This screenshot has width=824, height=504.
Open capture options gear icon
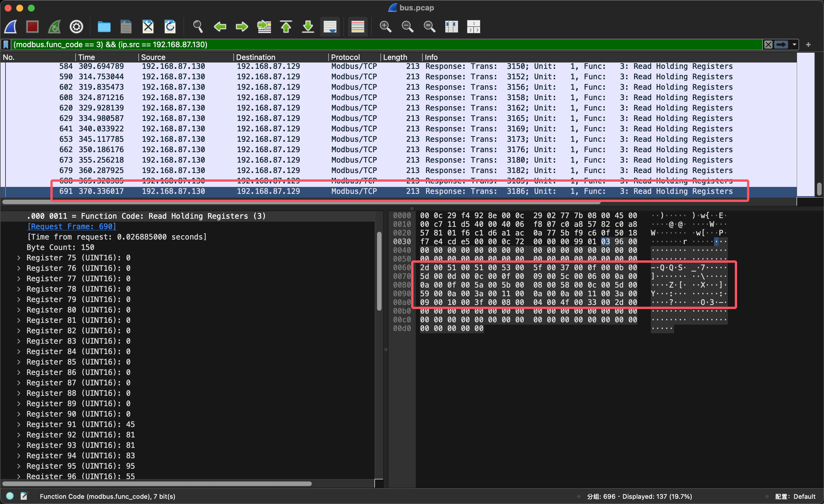coord(76,27)
